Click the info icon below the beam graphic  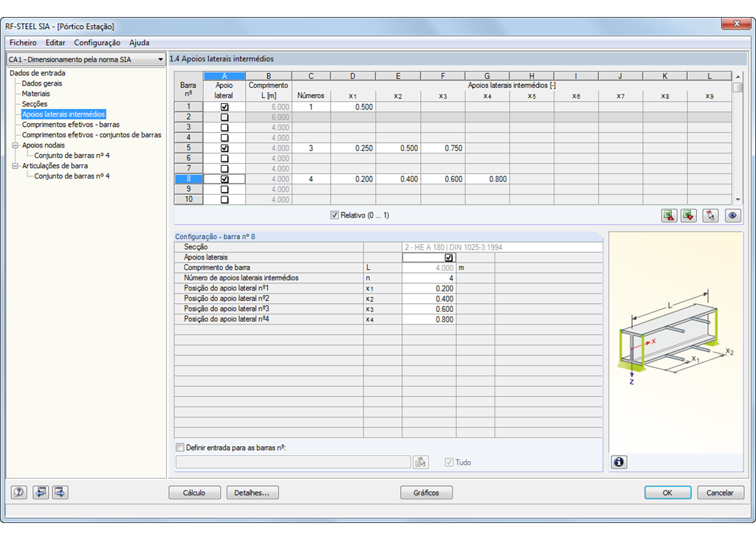point(619,463)
